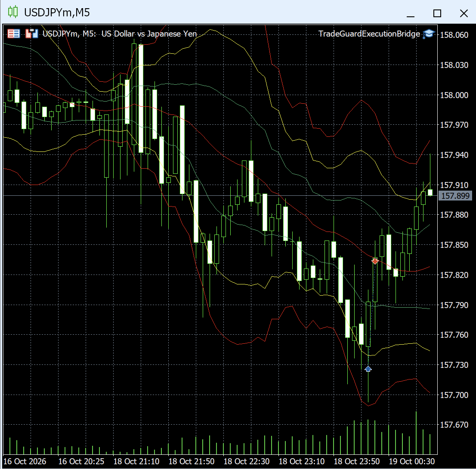Click the 158.000 price scale label

coord(454,95)
